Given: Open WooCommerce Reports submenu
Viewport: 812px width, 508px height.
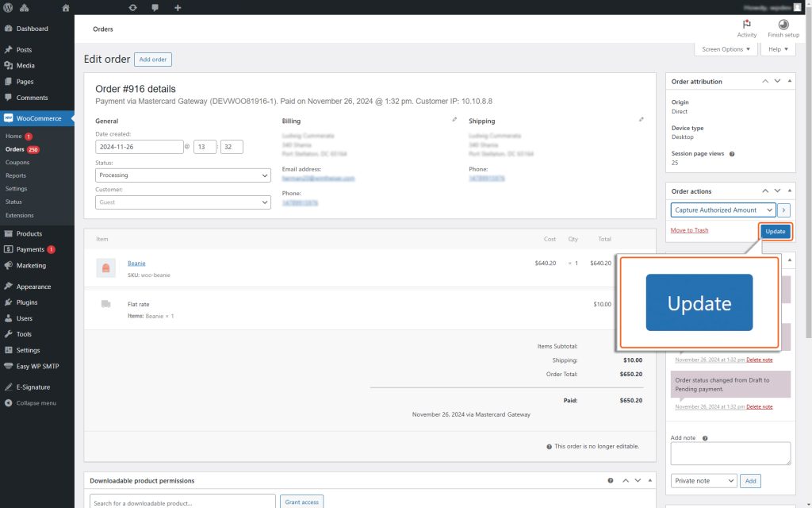Looking at the screenshot, I should click(x=16, y=175).
